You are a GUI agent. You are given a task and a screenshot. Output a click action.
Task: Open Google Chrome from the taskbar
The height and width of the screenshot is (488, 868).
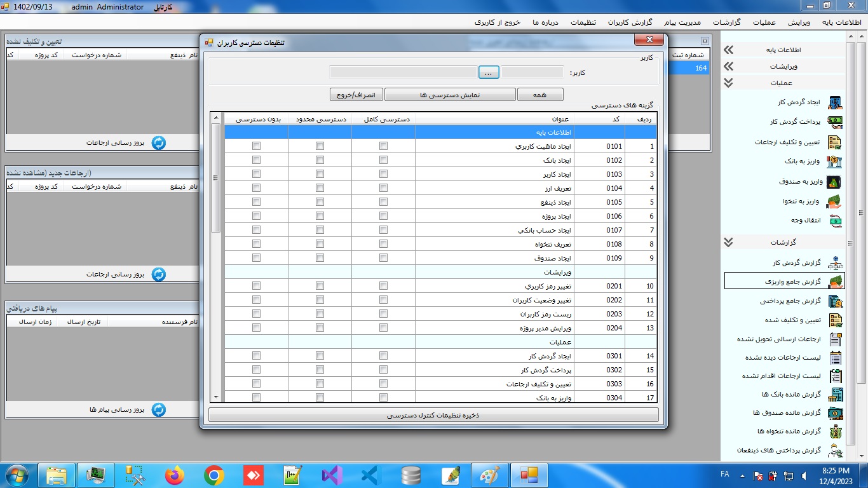214,475
